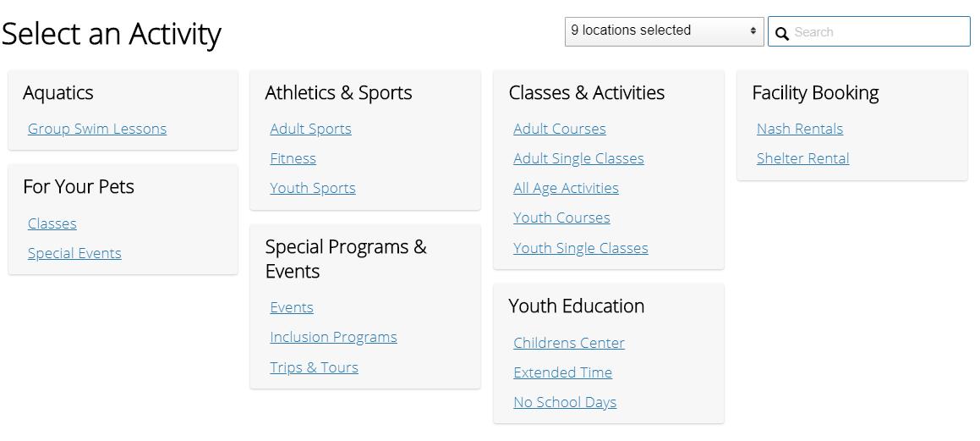Open Special Events for pets link
Screen dimensions: 980x441
pyautogui.click(x=74, y=253)
